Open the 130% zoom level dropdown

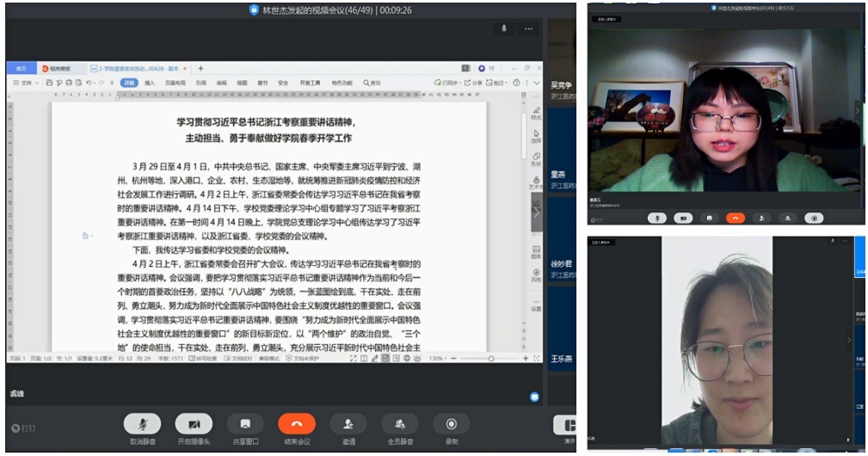438,359
